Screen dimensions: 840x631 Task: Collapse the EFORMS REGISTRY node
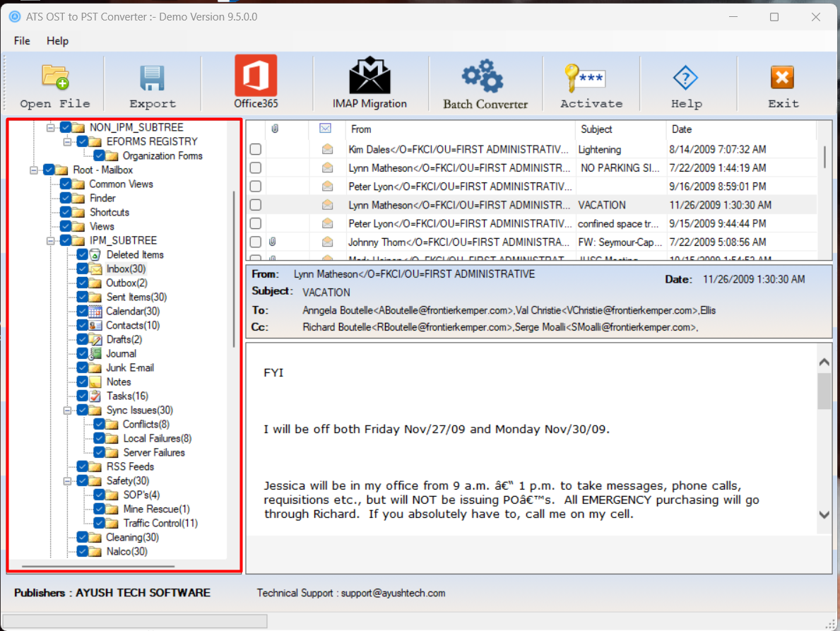point(67,142)
